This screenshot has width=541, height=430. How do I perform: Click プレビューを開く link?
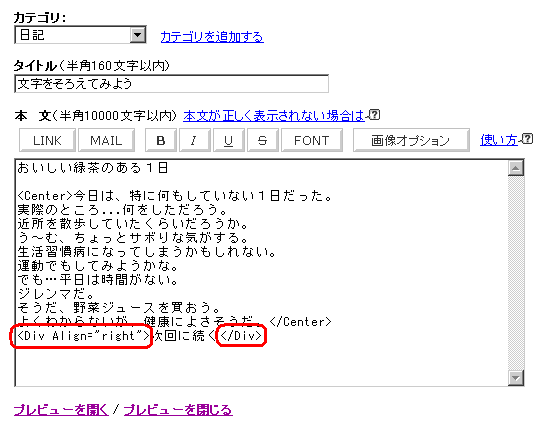click(x=61, y=410)
